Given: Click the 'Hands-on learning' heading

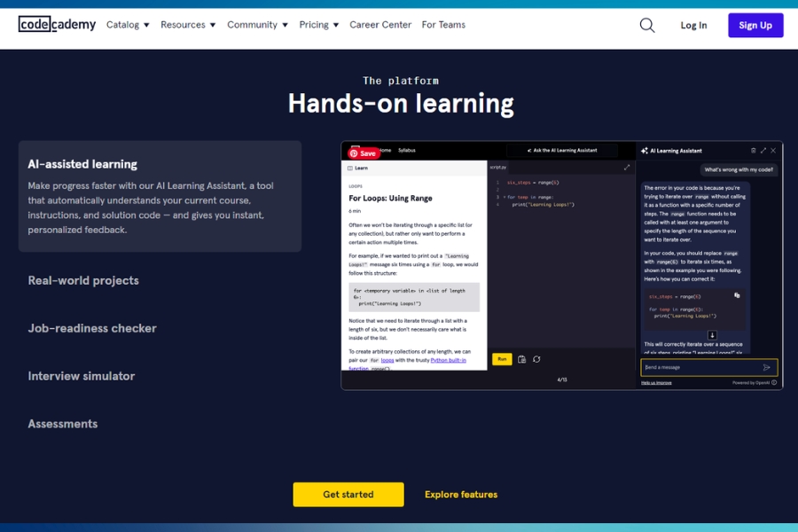Looking at the screenshot, I should (x=401, y=104).
